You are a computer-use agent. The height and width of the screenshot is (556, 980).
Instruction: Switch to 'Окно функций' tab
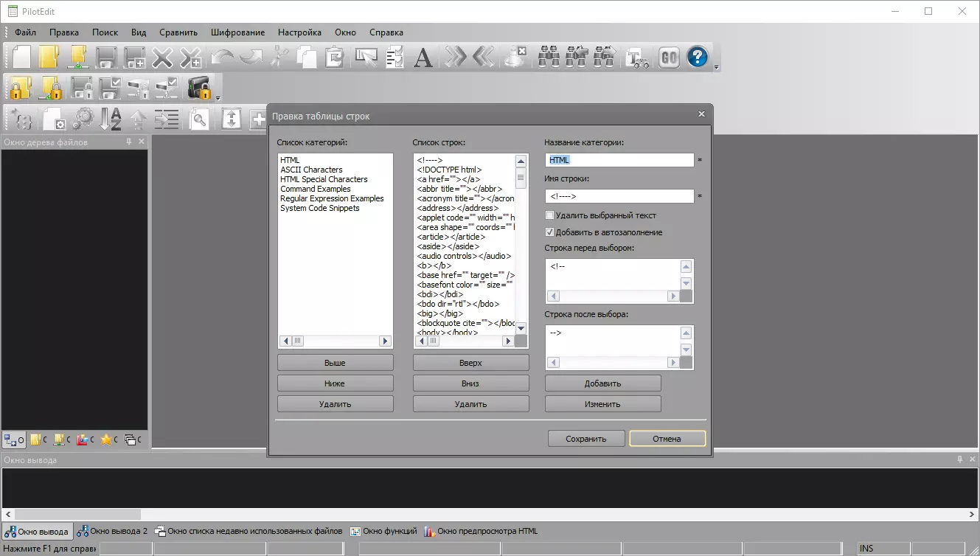[x=383, y=531]
